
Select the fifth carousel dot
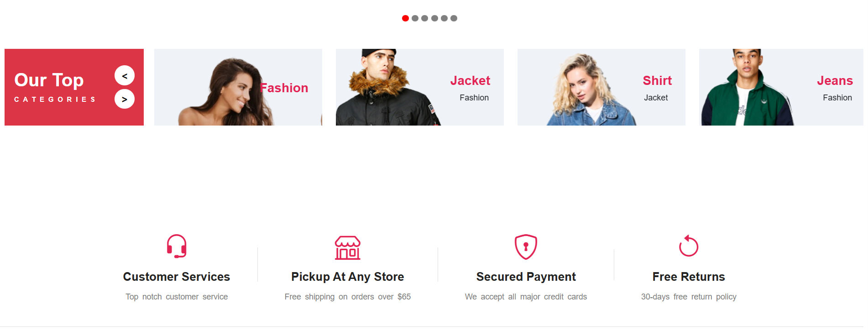click(x=444, y=18)
